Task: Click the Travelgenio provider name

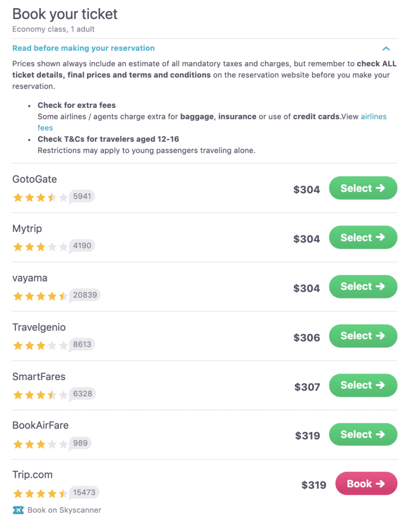Action: pyautogui.click(x=39, y=327)
